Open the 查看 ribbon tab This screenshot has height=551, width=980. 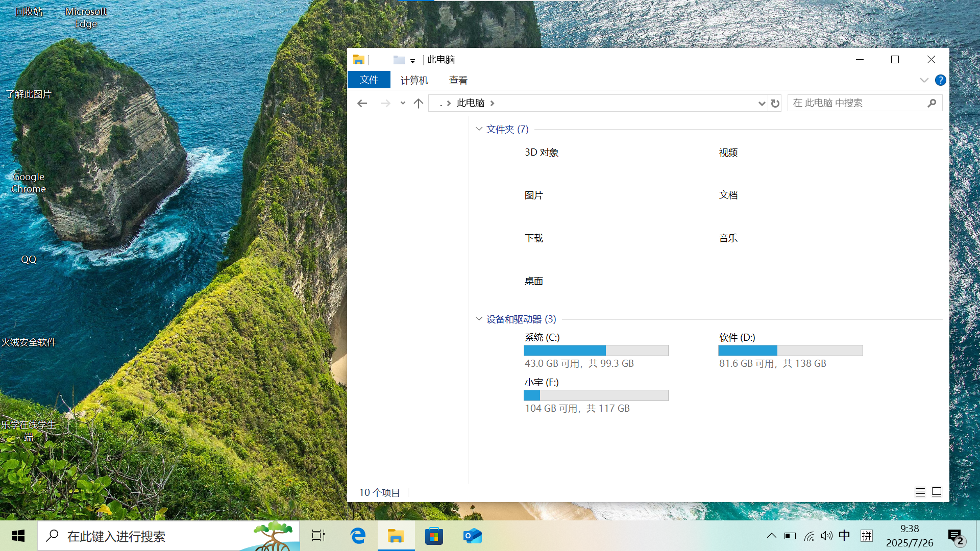pos(458,80)
